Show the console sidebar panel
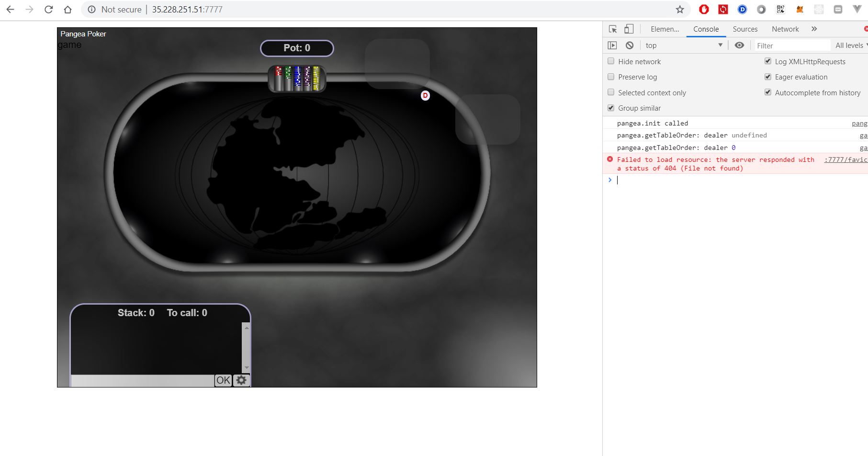Screen dimensions: 868x456 point(612,46)
